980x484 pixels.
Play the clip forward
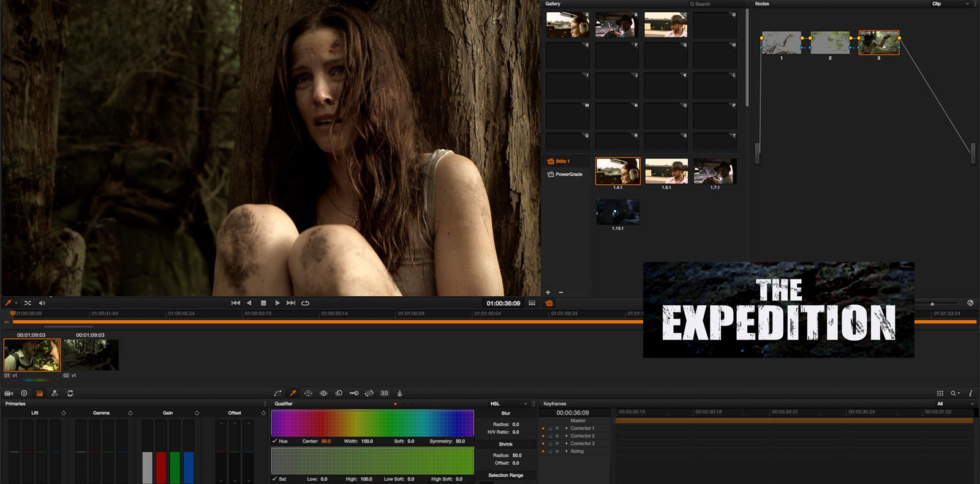[277, 303]
